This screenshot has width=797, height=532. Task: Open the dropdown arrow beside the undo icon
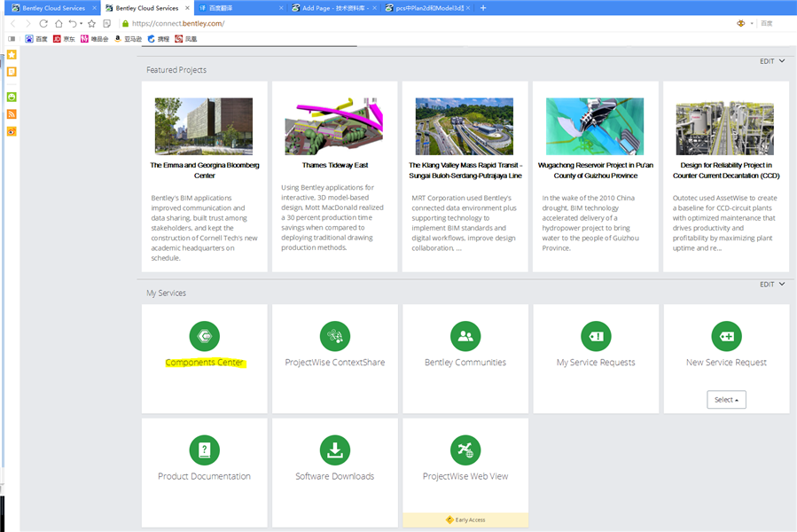[82, 23]
